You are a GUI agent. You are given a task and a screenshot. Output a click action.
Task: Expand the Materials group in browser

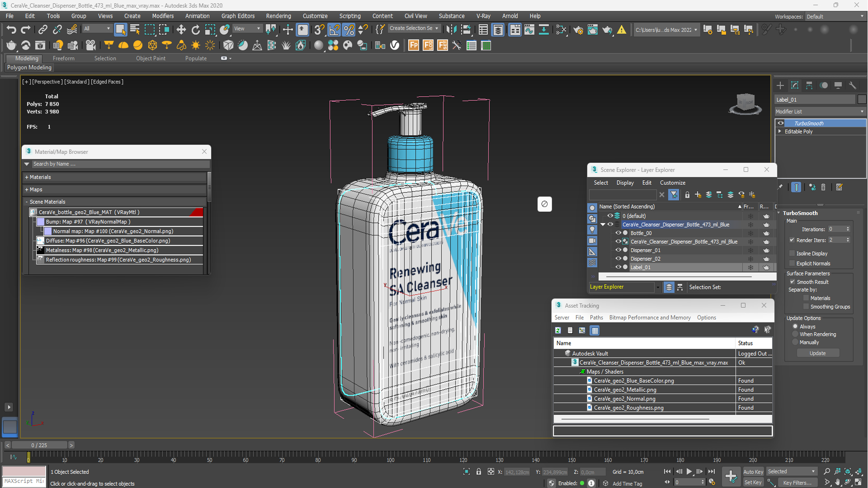point(27,177)
